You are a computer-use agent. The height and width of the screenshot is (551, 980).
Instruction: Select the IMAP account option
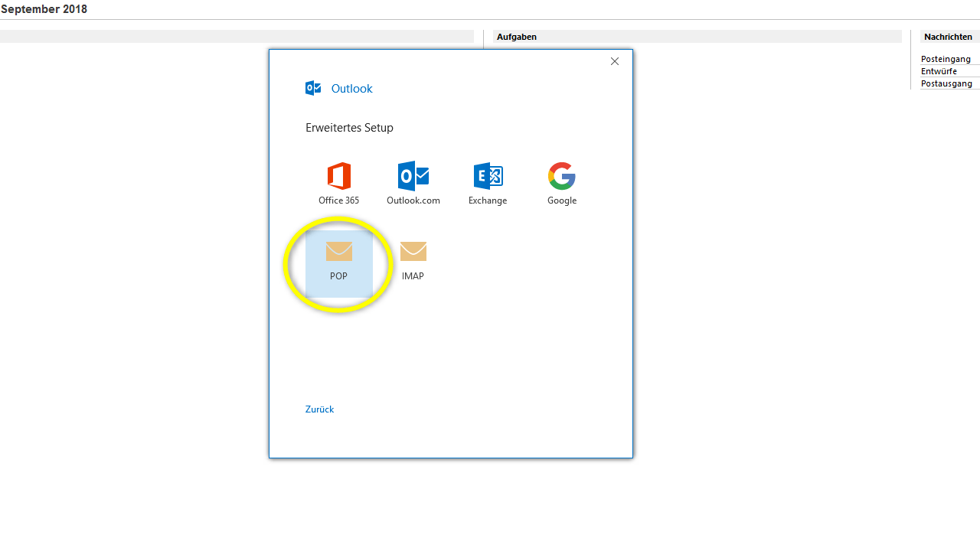pos(413,263)
